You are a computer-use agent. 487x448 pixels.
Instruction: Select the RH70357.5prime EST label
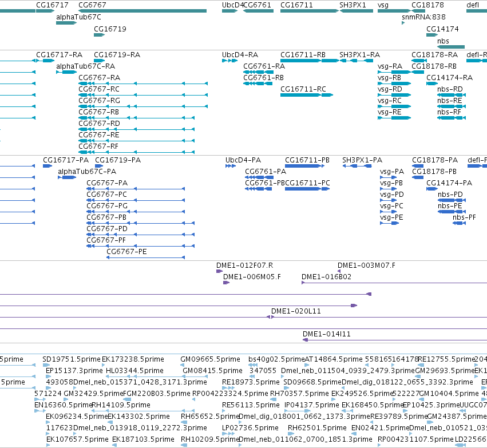[299, 393]
